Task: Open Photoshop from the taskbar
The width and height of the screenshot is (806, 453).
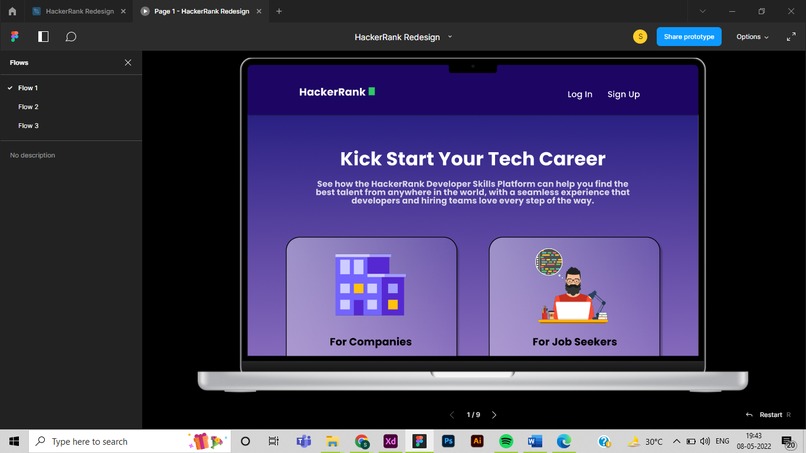Action: [448, 441]
